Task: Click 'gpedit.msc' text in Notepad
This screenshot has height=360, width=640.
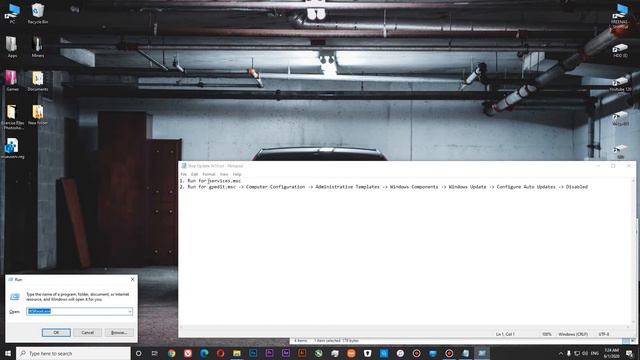Action: (222, 187)
